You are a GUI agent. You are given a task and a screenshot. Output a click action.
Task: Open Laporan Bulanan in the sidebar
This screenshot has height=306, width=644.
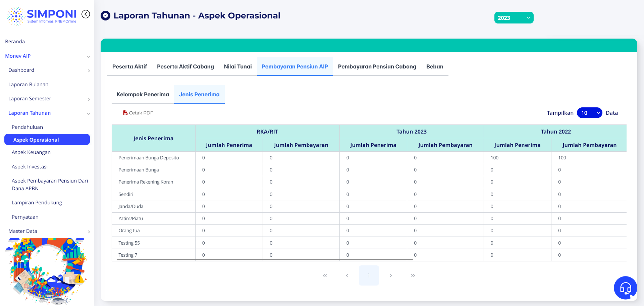click(x=29, y=85)
